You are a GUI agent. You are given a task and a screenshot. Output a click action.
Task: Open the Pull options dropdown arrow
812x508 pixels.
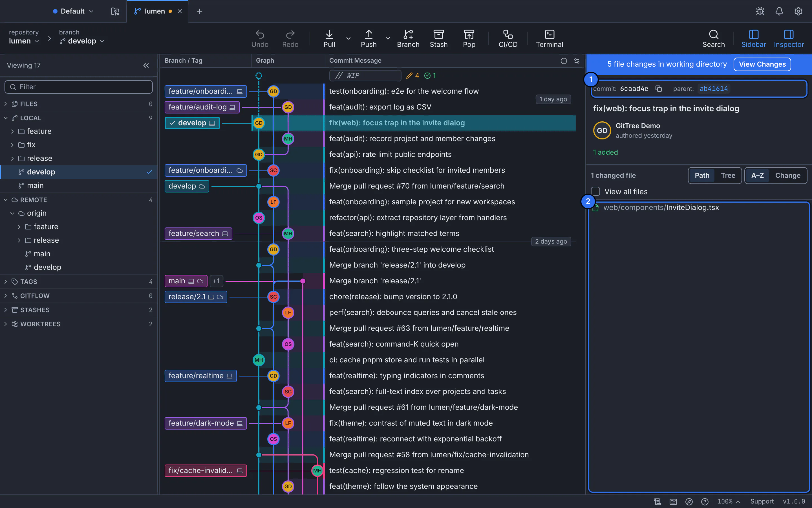348,38
